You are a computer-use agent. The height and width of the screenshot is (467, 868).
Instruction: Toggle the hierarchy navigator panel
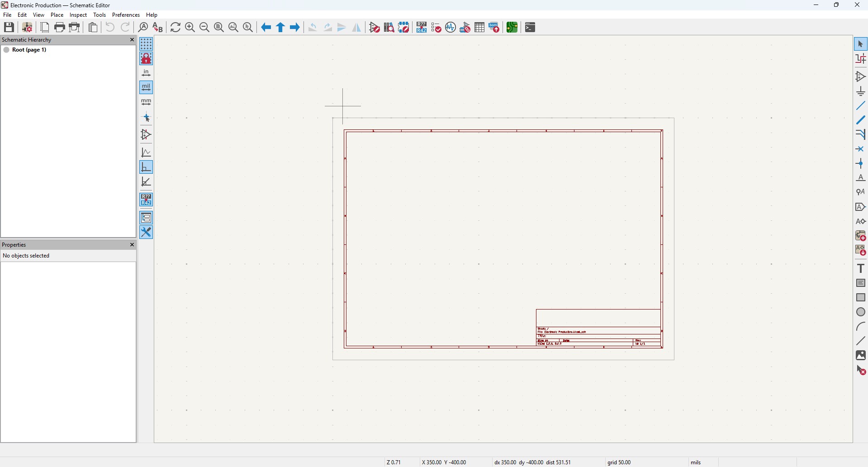tap(147, 218)
